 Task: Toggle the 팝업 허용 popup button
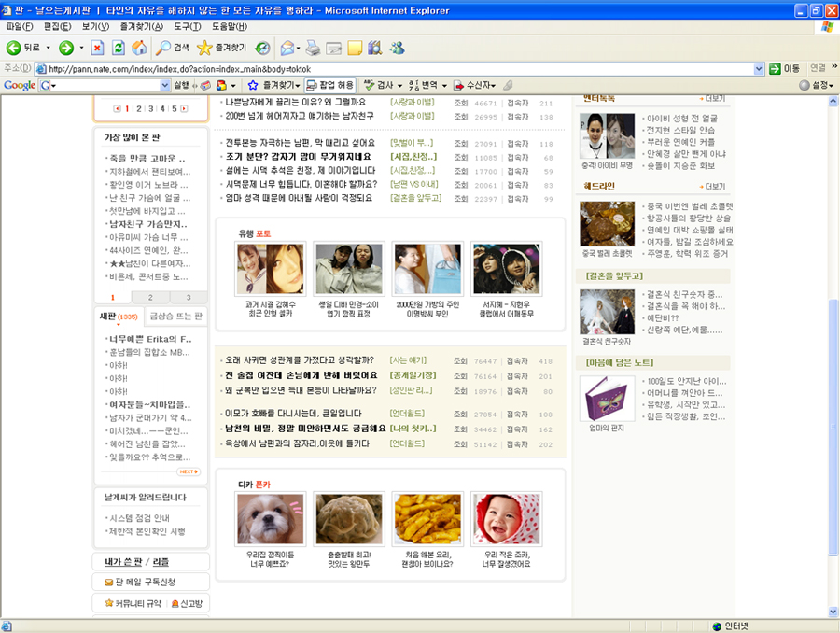(330, 85)
